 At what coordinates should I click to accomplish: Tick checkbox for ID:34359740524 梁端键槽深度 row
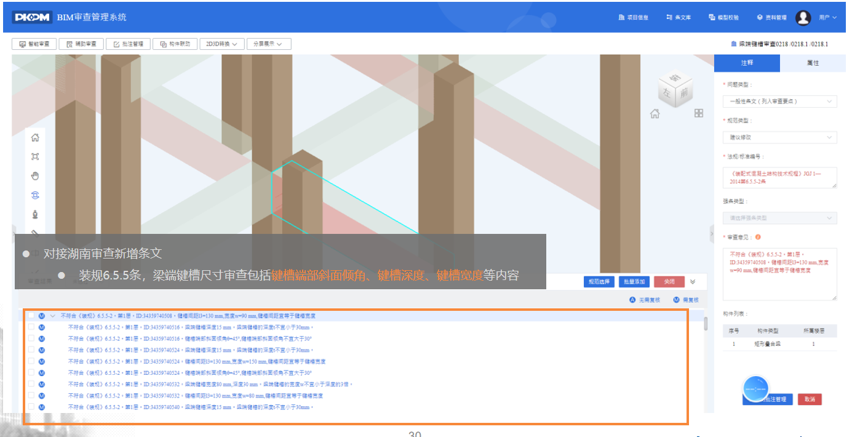click(31, 350)
